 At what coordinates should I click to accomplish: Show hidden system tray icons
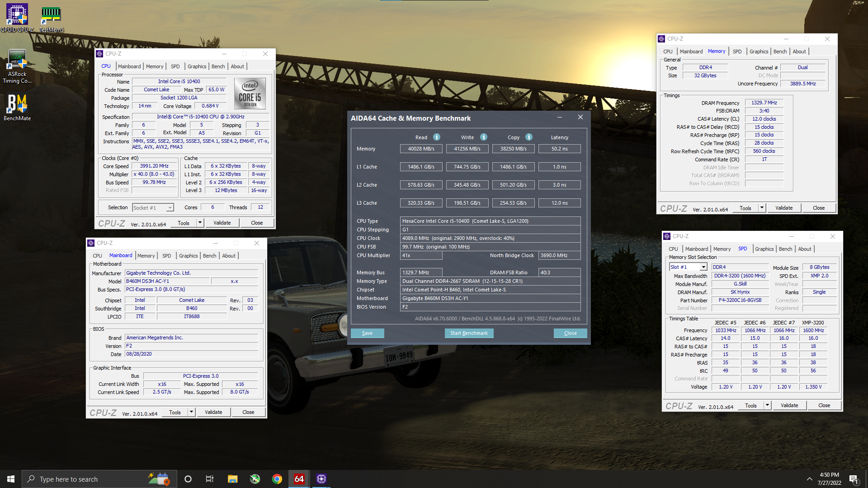point(809,479)
